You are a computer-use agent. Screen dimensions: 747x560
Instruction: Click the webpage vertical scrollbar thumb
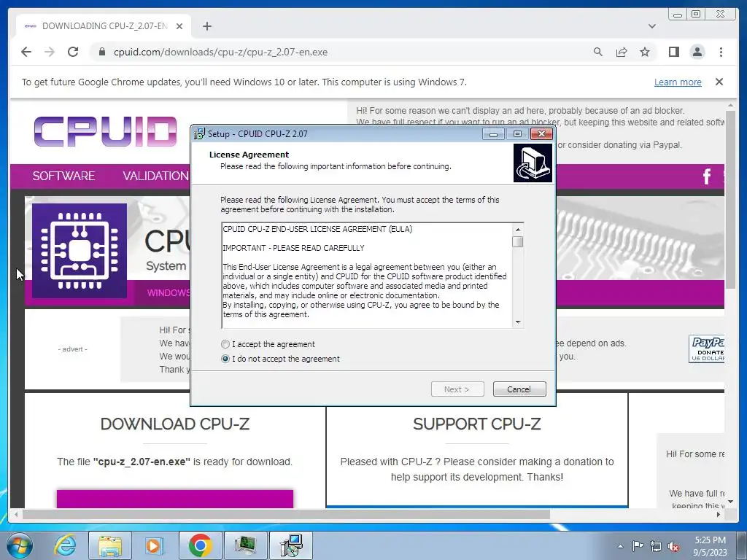730,199
